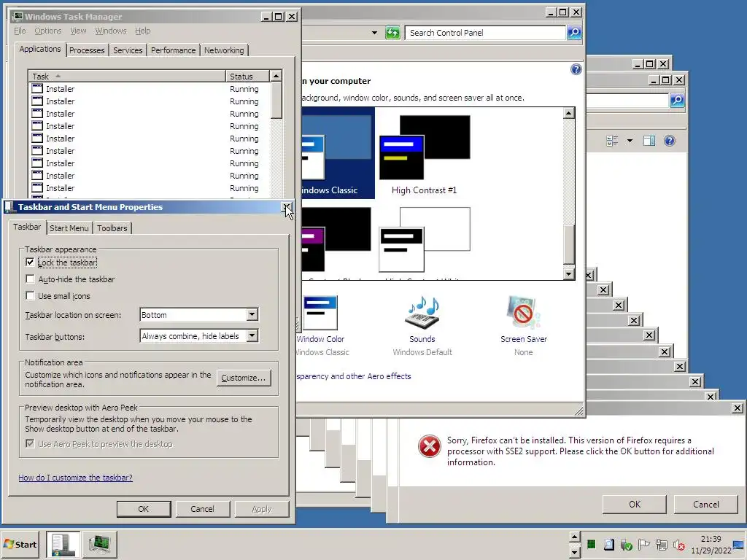Viewport: 747px width, 560px height.
Task: Click the Control Panel search magnifier icon
Action: pyautogui.click(x=574, y=33)
